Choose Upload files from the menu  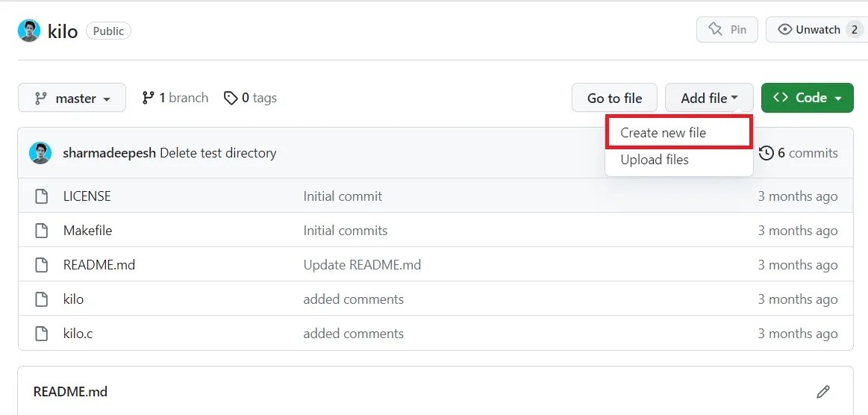click(x=679, y=160)
